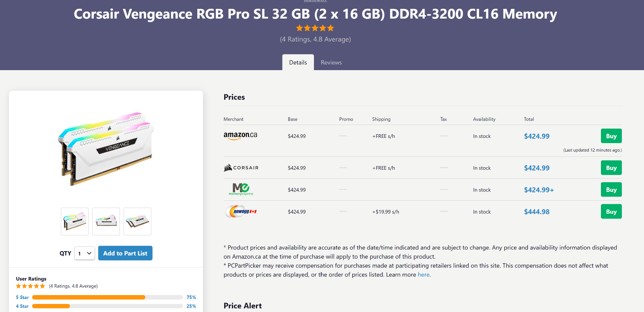Screen dimensions: 644x312
Task: Click the header star rating
Action: (x=315, y=28)
